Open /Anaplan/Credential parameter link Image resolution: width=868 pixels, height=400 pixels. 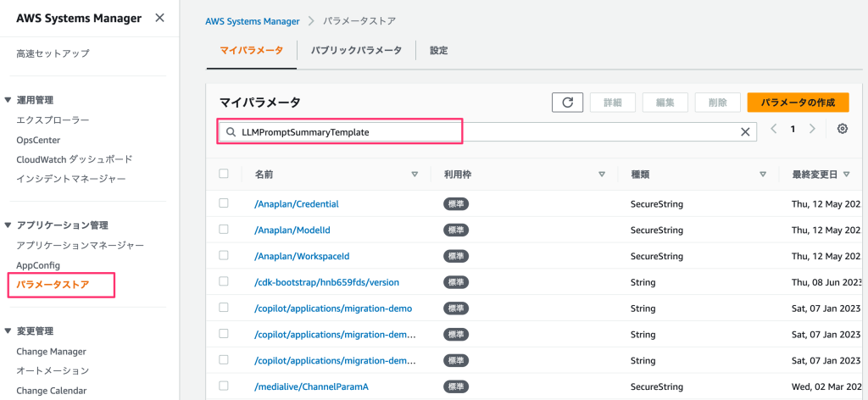(297, 203)
